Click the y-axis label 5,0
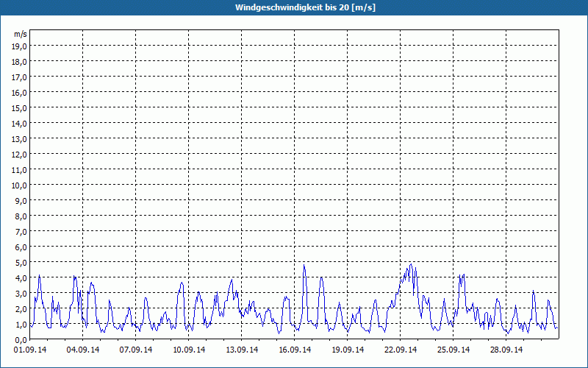 (21, 263)
